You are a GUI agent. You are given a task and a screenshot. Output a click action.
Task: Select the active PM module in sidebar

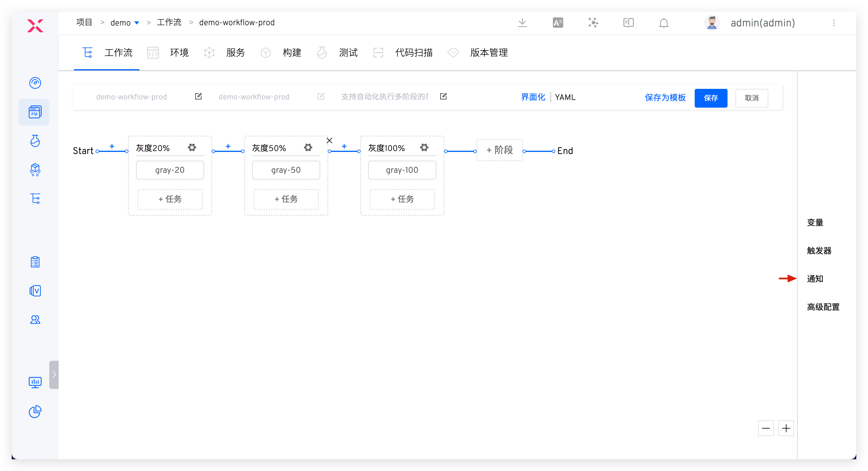click(34, 112)
